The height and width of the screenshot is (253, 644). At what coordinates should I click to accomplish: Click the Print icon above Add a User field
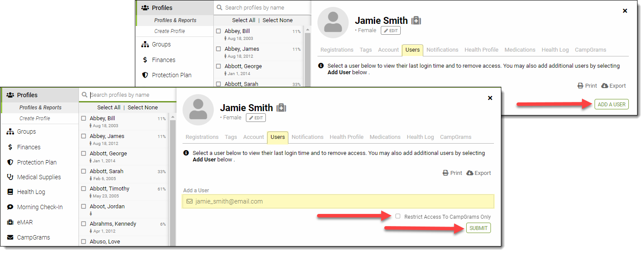coord(445,173)
